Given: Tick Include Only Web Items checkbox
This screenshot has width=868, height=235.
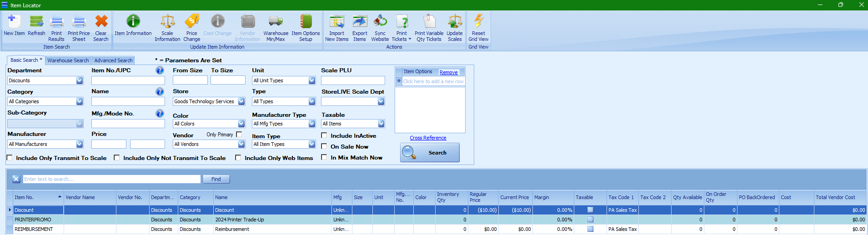Looking at the screenshot, I should click(x=238, y=158).
